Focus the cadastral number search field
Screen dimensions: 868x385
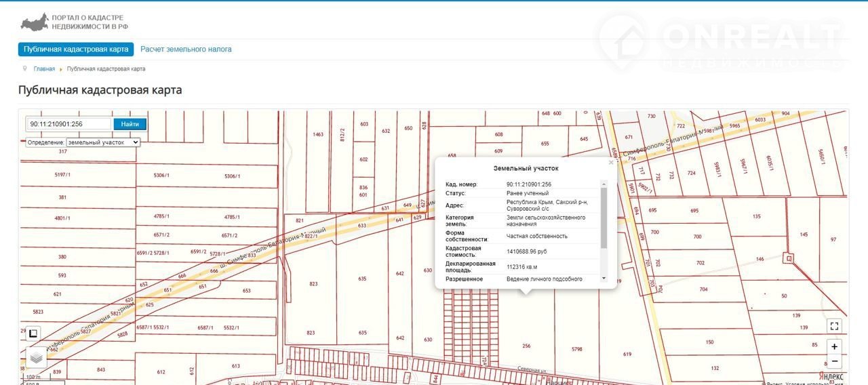[x=69, y=124]
